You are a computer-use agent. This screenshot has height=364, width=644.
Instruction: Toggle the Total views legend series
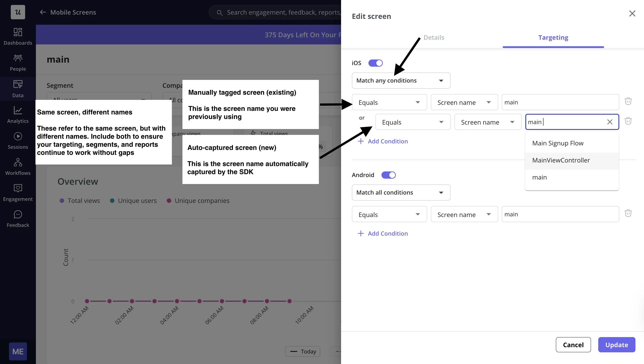click(80, 201)
